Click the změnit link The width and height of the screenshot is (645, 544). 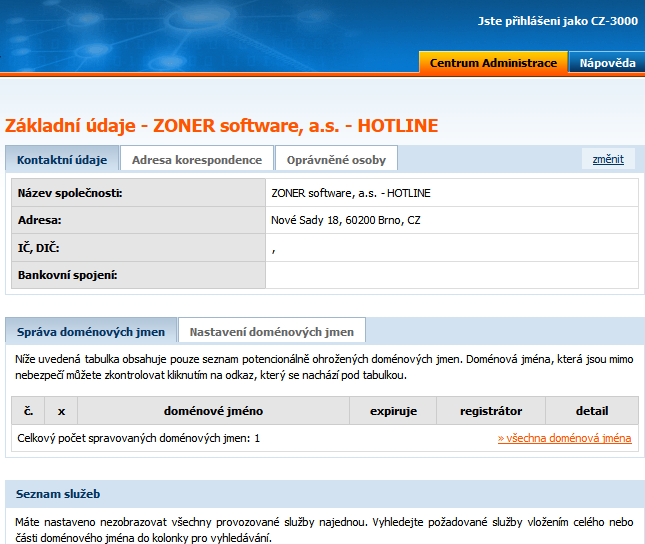(x=607, y=159)
